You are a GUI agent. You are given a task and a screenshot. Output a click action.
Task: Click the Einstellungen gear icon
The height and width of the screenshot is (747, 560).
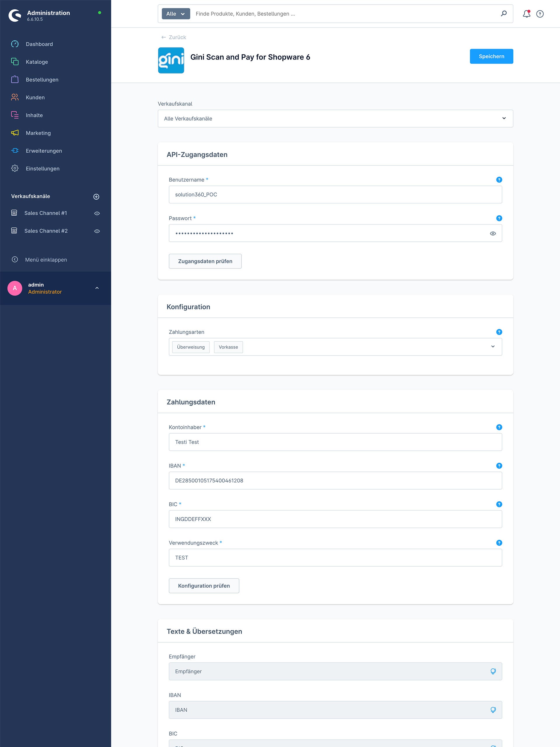(15, 168)
